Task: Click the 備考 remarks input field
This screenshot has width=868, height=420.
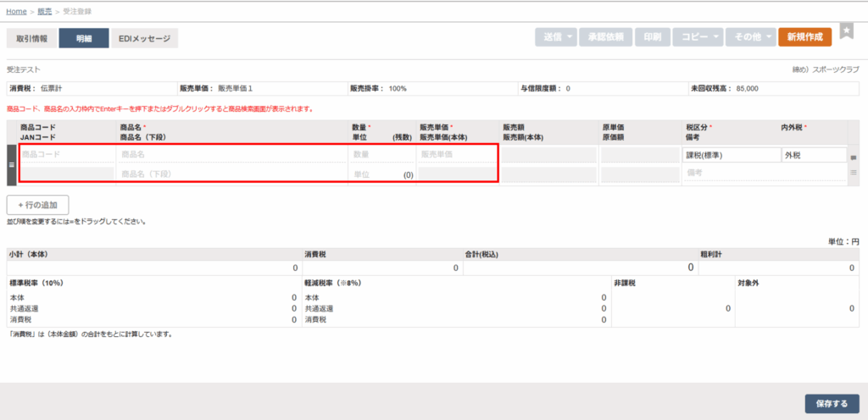Action: click(763, 173)
